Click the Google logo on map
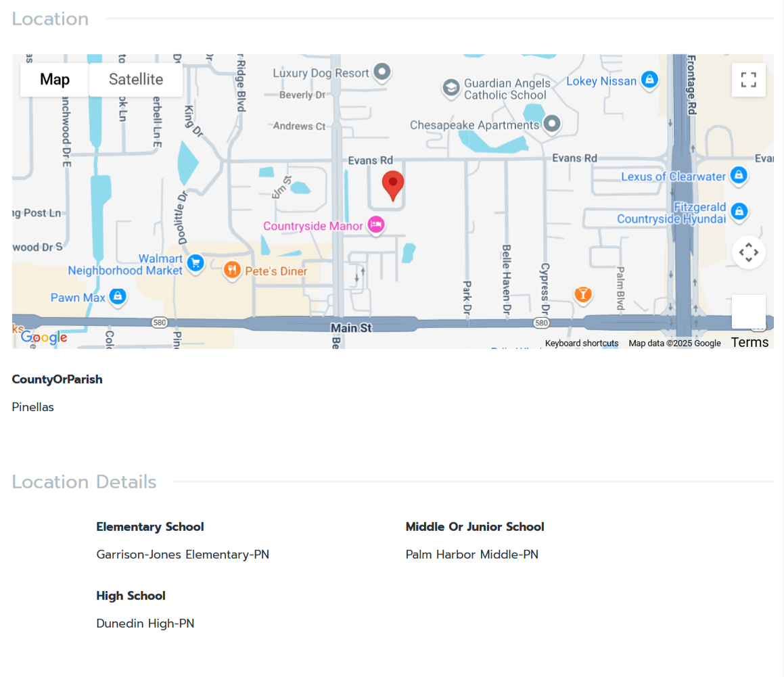 tap(44, 337)
